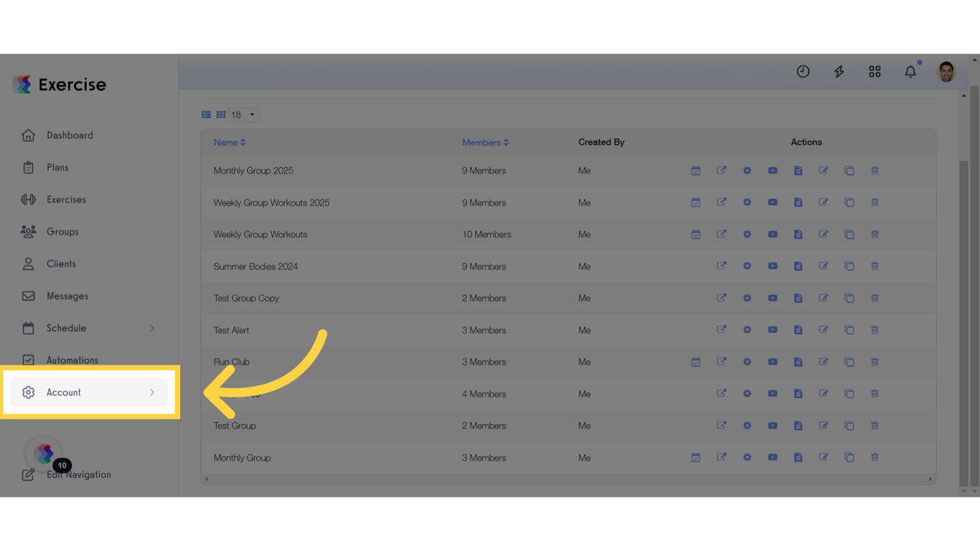Click the lightning bolt quick actions icon

point(839,71)
